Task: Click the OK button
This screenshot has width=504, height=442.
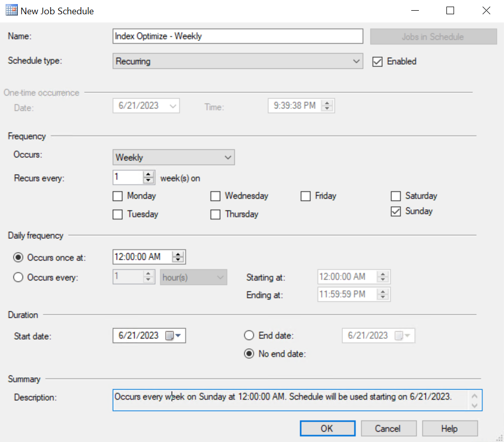Action: click(328, 429)
